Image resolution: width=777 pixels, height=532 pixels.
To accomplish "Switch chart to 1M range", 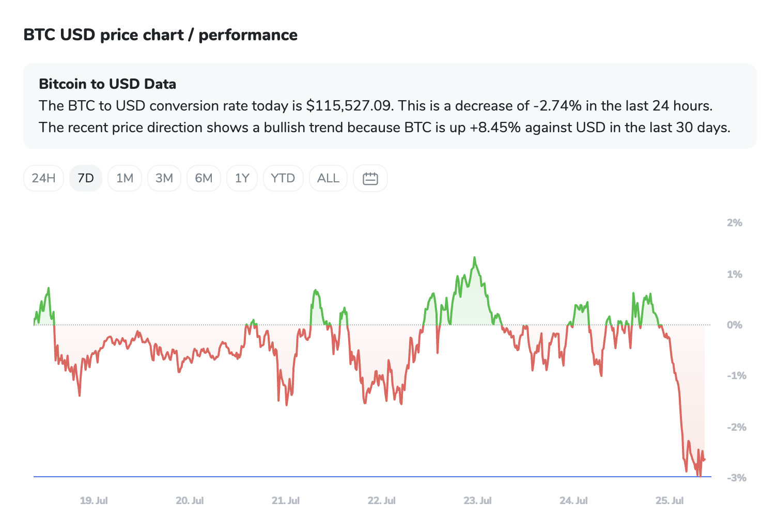I will (125, 178).
